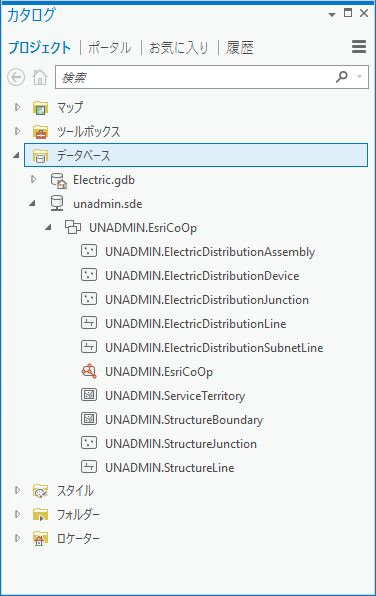The width and height of the screenshot is (376, 596).
Task: Select unadmin.sde in the tree
Action: (108, 204)
